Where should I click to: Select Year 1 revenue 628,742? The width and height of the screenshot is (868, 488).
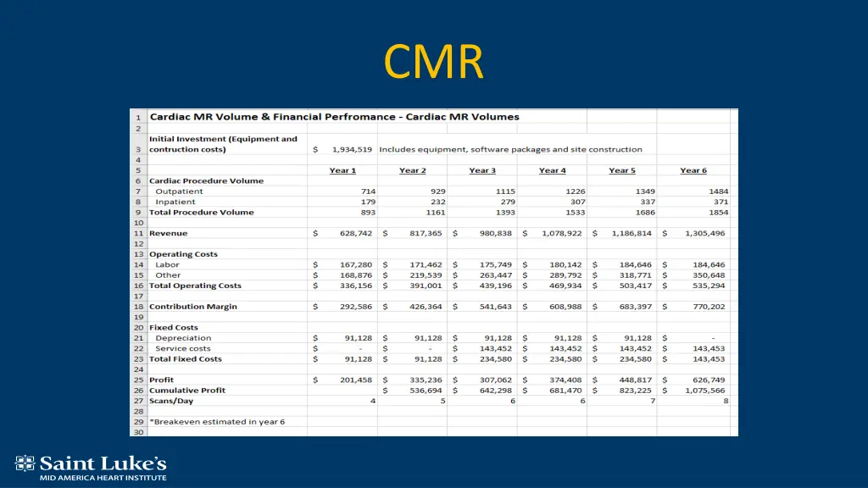[356, 234]
